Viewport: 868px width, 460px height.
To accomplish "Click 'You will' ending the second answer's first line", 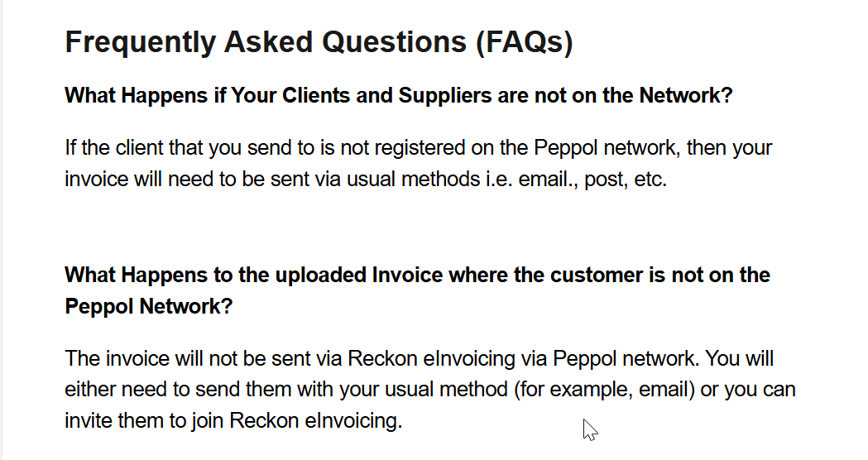I will pyautogui.click(x=739, y=359).
